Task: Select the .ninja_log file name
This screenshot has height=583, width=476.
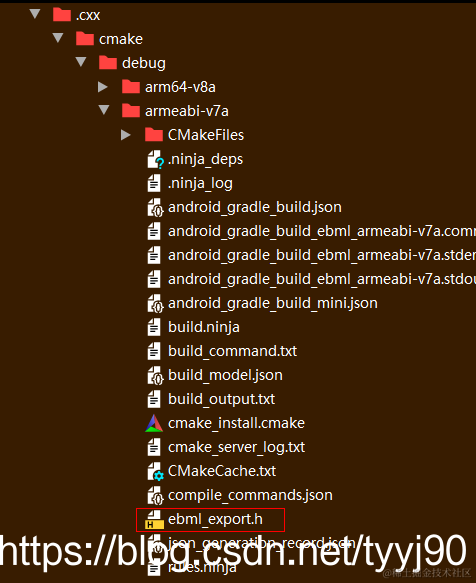Action: [200, 184]
